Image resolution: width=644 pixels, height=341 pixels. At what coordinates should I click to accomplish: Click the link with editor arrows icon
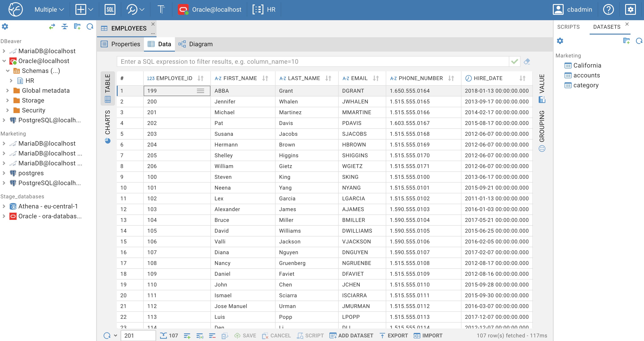pyautogui.click(x=52, y=26)
